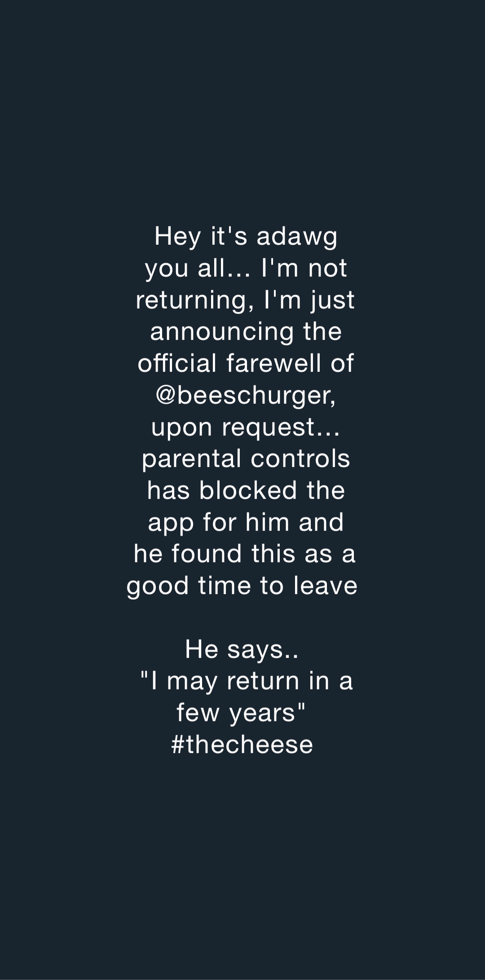Tap the #thecheese hashtag
Viewport: 485px width, 980px height.
point(242,744)
